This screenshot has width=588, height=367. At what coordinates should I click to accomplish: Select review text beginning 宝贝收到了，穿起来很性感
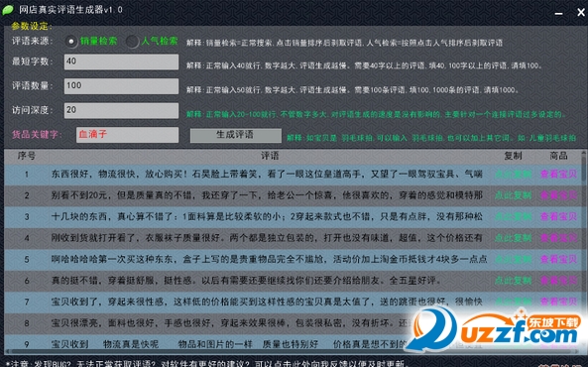267,302
